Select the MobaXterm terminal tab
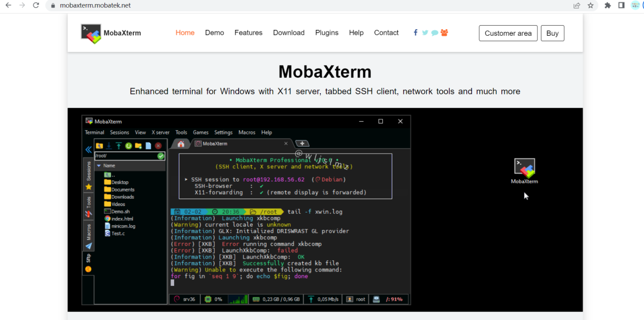Image resolution: width=644 pixels, height=320 pixels. tap(241, 143)
